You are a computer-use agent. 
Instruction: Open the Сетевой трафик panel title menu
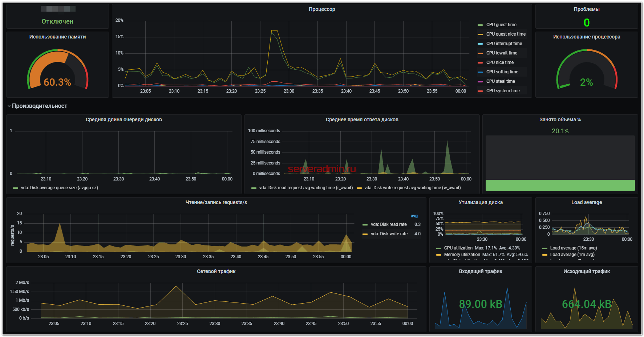216,271
